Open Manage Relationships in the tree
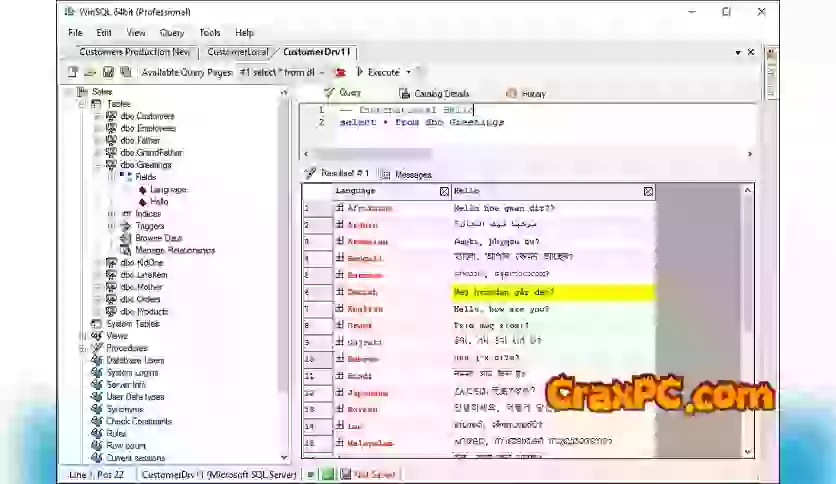This screenshot has height=484, width=836. 174,250
